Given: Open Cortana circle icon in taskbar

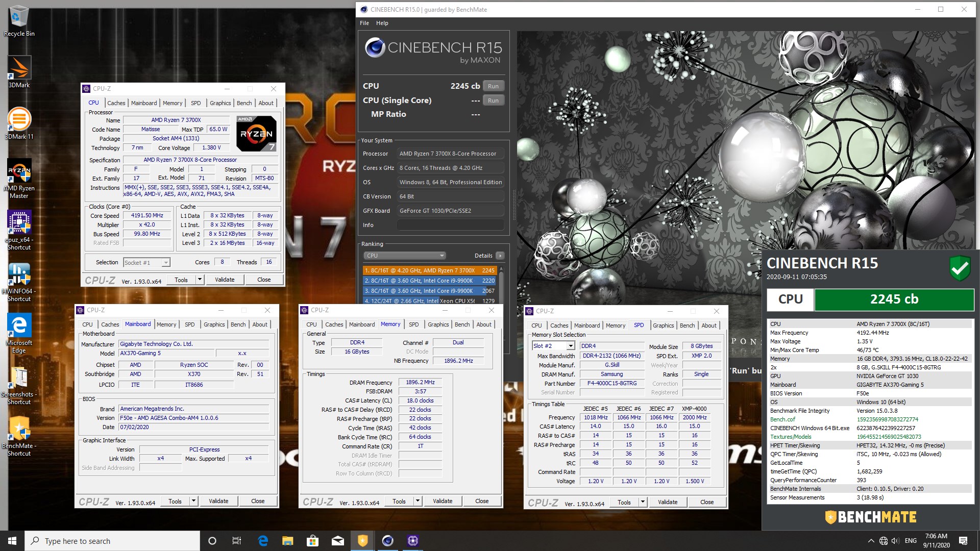Looking at the screenshot, I should coord(212,541).
